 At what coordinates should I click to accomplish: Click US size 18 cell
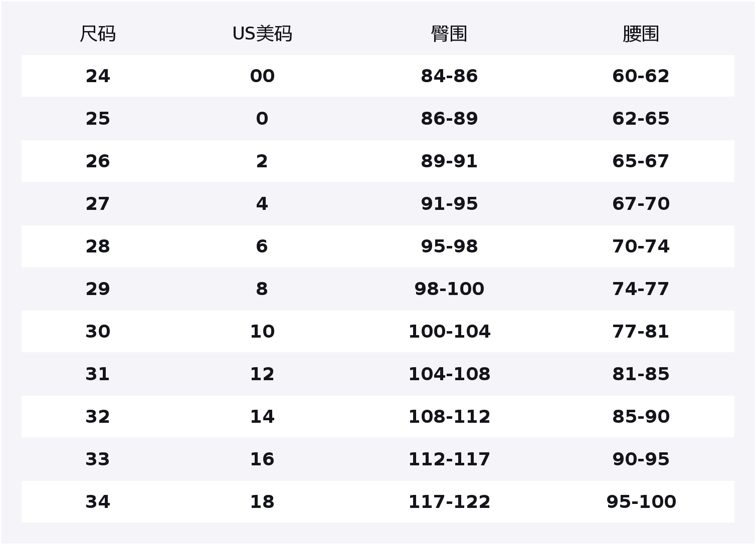point(262,502)
